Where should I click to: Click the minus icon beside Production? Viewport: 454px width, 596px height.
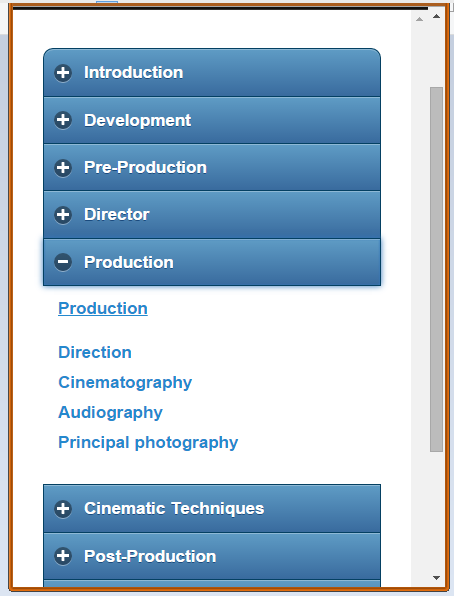click(63, 262)
